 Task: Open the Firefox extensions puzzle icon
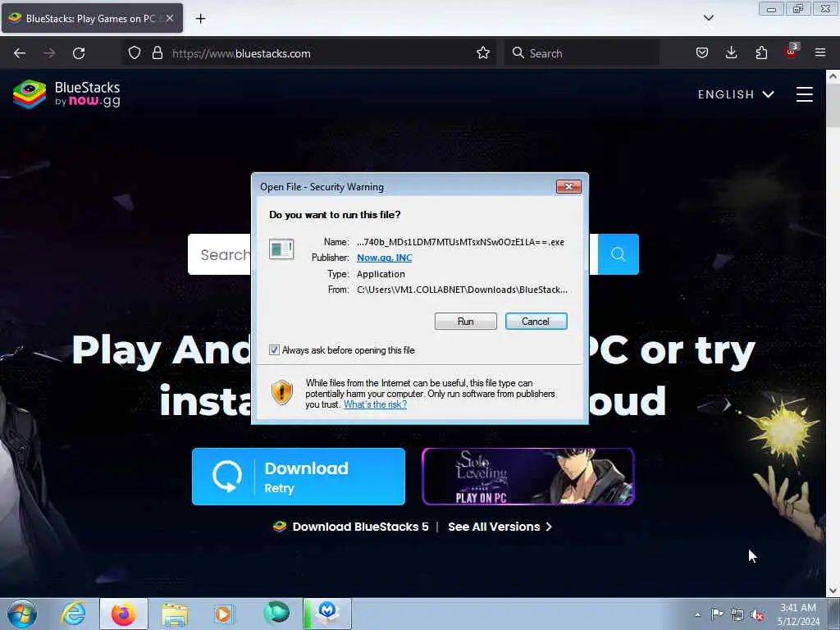[761, 53]
